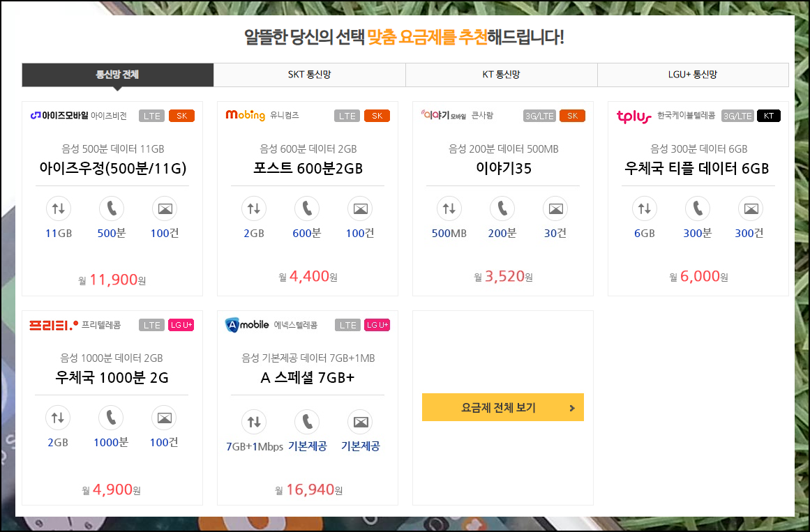Click the 프리텔레콤 company name
The image size is (810, 532).
(x=101, y=325)
